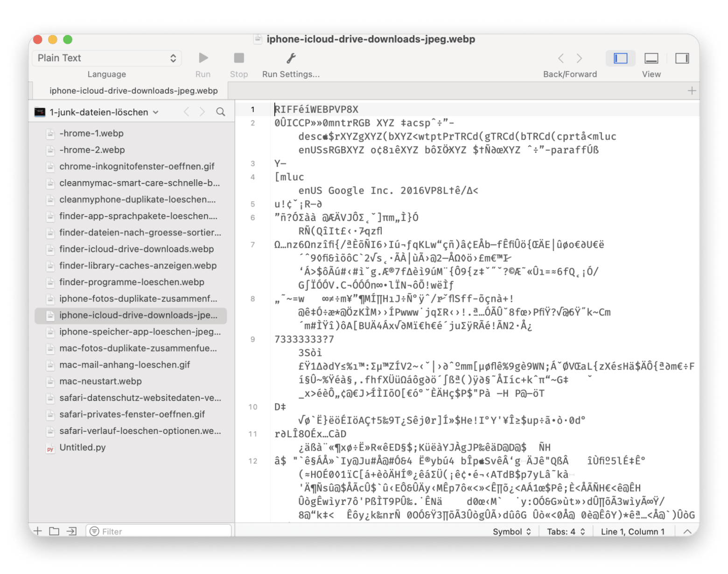Click line number 9 in gutter

253,339
